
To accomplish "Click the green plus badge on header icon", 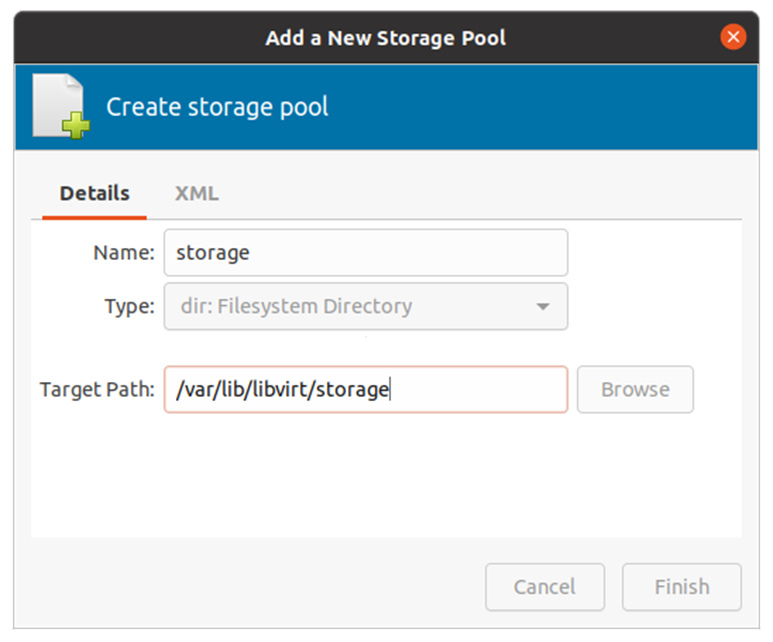I will coord(76,126).
